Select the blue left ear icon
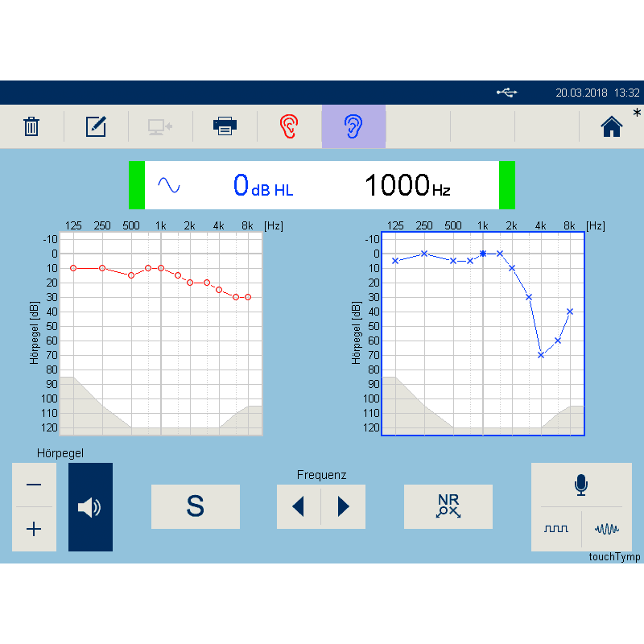Screen dimensions: 644x644 [353, 126]
